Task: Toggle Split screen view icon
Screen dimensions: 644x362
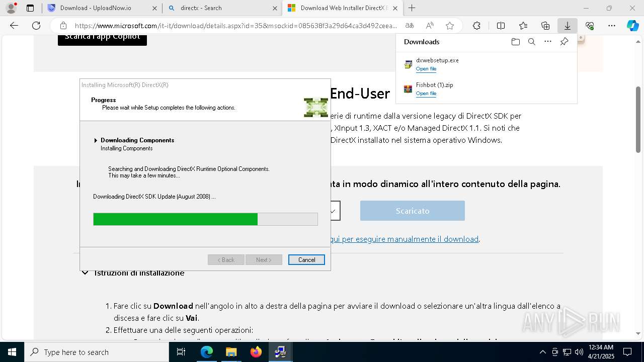Action: point(501,26)
